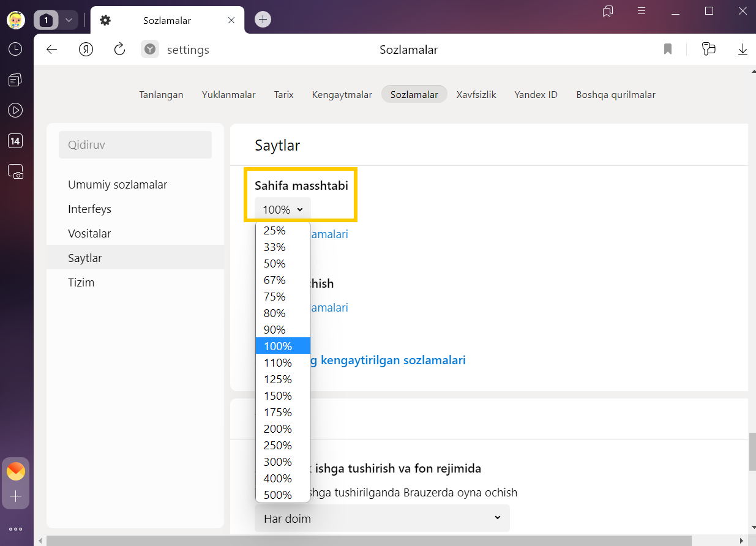Open the history clock icon in sidebar

tap(15, 49)
